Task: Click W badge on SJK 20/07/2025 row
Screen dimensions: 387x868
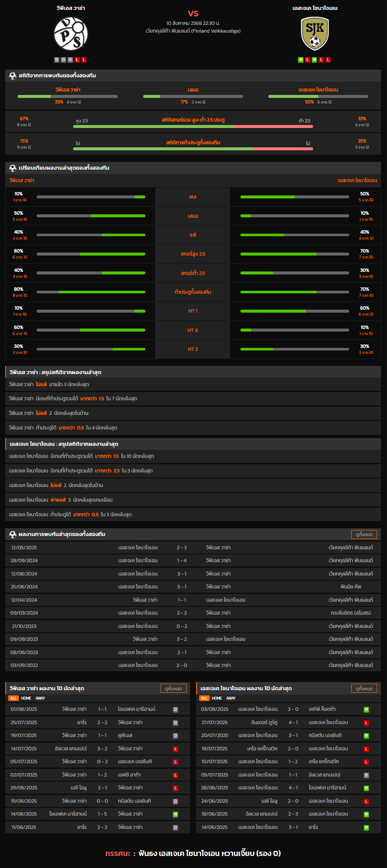Action: click(366, 736)
